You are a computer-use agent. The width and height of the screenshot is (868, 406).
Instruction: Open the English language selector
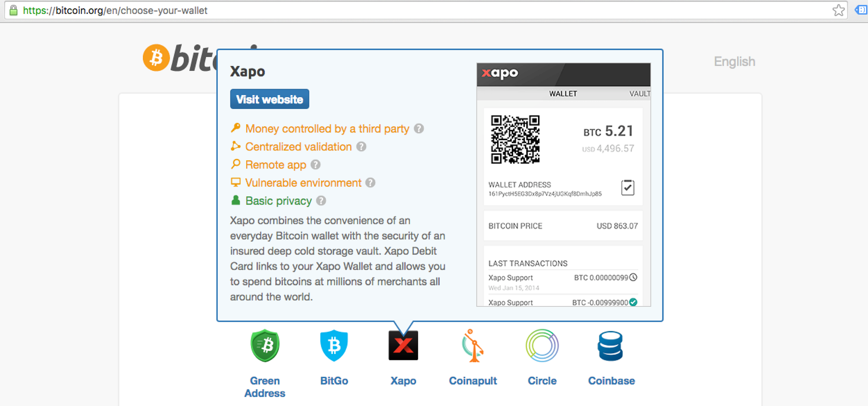[x=735, y=62]
